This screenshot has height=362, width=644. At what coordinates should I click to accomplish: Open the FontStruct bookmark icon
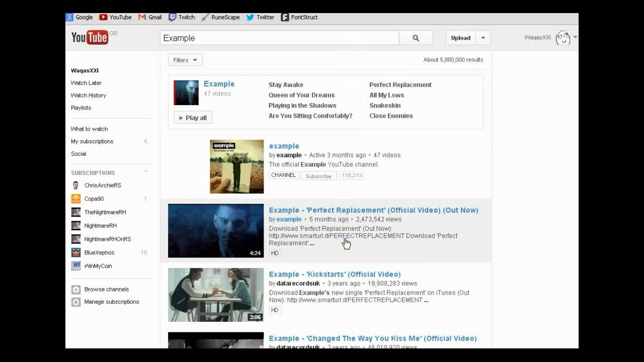[x=285, y=17]
